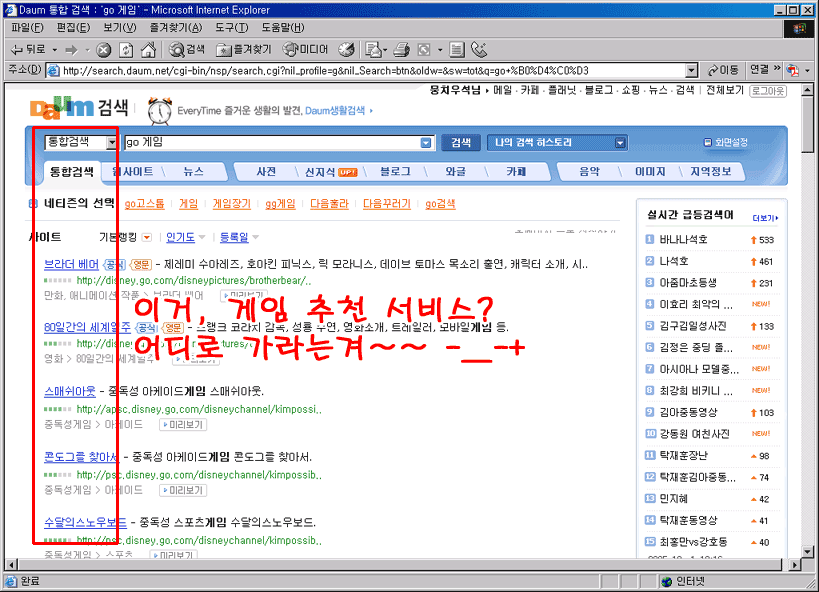Viewport: 819px width, 592px height.
Task: Switch to the 음악 tab
Action: 589,171
